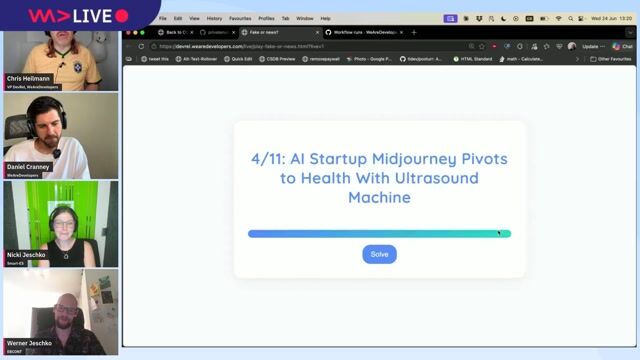The width and height of the screenshot is (640, 360).
Task: Click the Update button in toolbar
Action: [x=593, y=47]
